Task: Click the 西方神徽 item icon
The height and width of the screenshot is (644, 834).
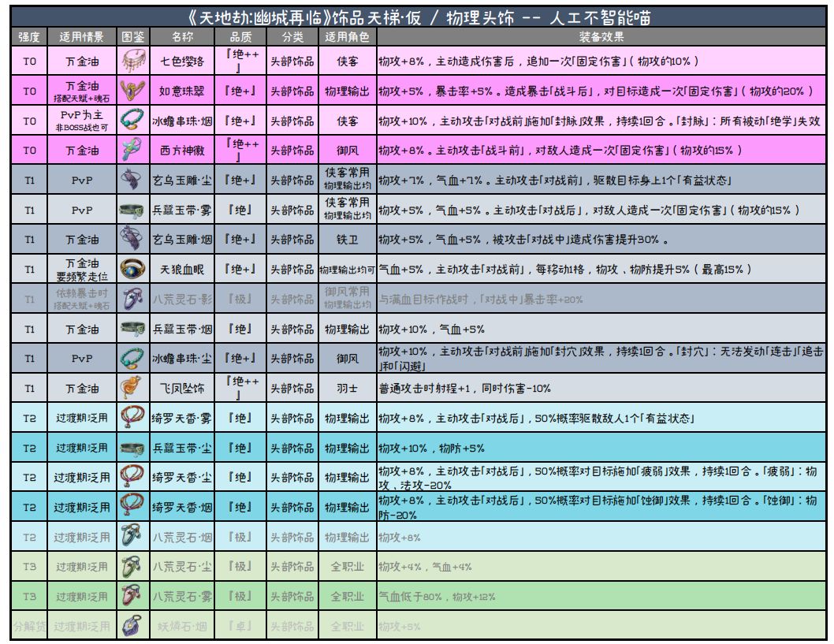Action: 133,151
